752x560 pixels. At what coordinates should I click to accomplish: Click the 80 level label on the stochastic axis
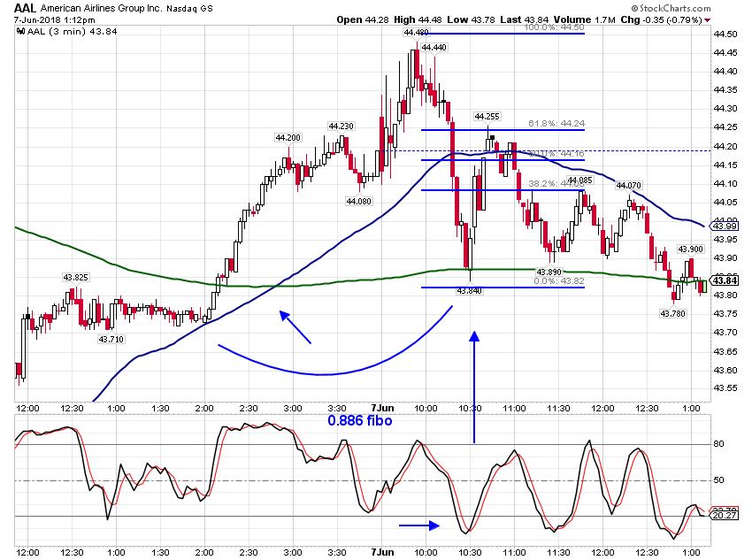718,444
